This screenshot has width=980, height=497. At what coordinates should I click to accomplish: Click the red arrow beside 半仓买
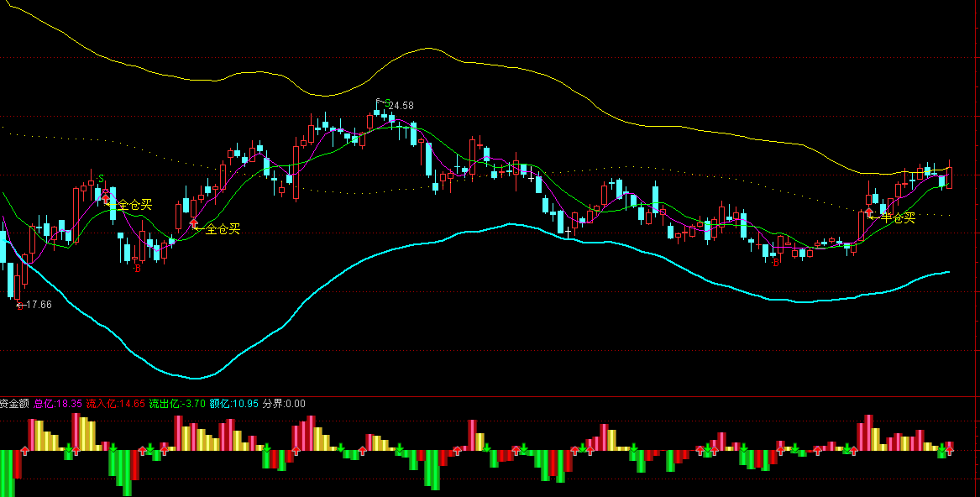pyautogui.click(x=869, y=212)
